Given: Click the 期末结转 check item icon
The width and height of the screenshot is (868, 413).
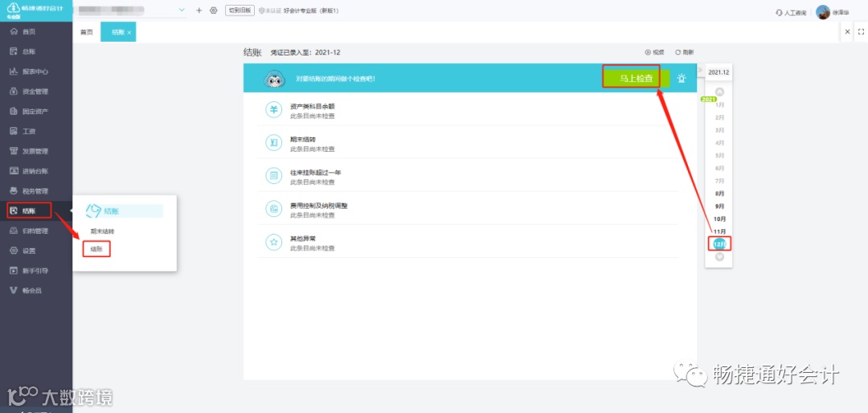Looking at the screenshot, I should pos(274,143).
